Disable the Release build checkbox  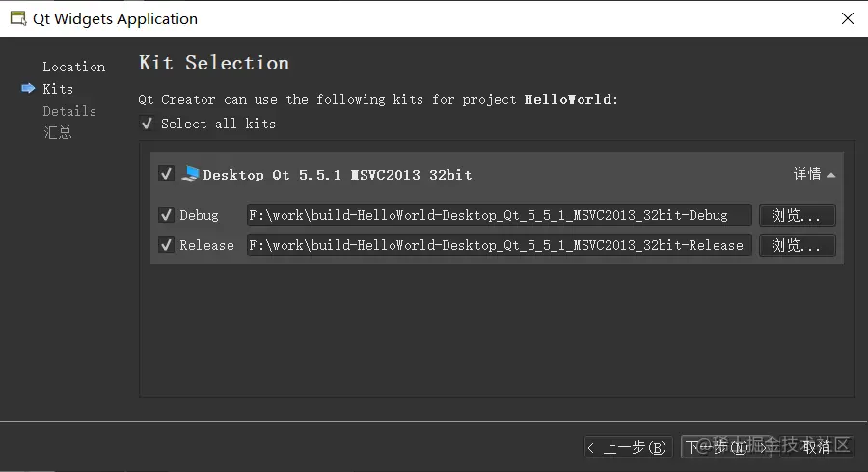pos(166,245)
